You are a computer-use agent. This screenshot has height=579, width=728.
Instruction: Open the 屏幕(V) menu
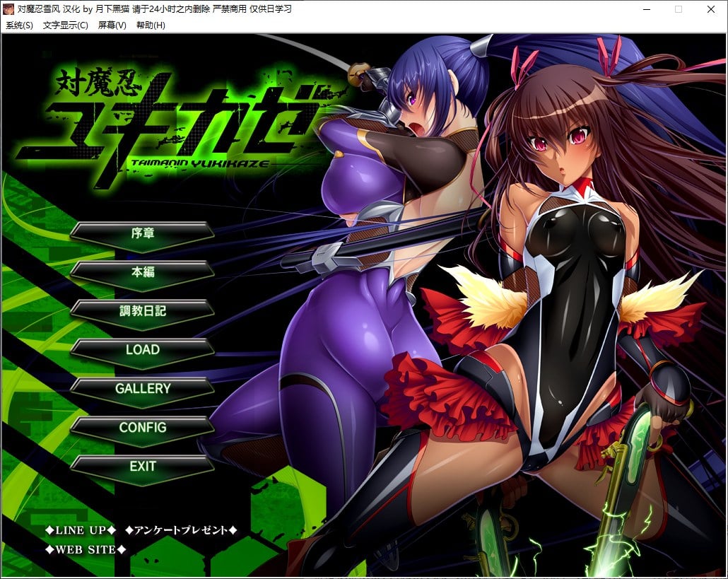point(112,25)
